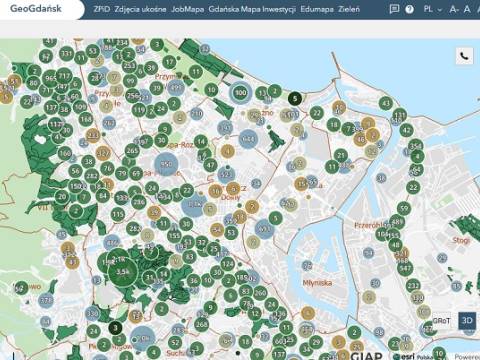The width and height of the screenshot is (480, 360).
Task: Click the green cluster labeled 56
Action: coord(75,171)
